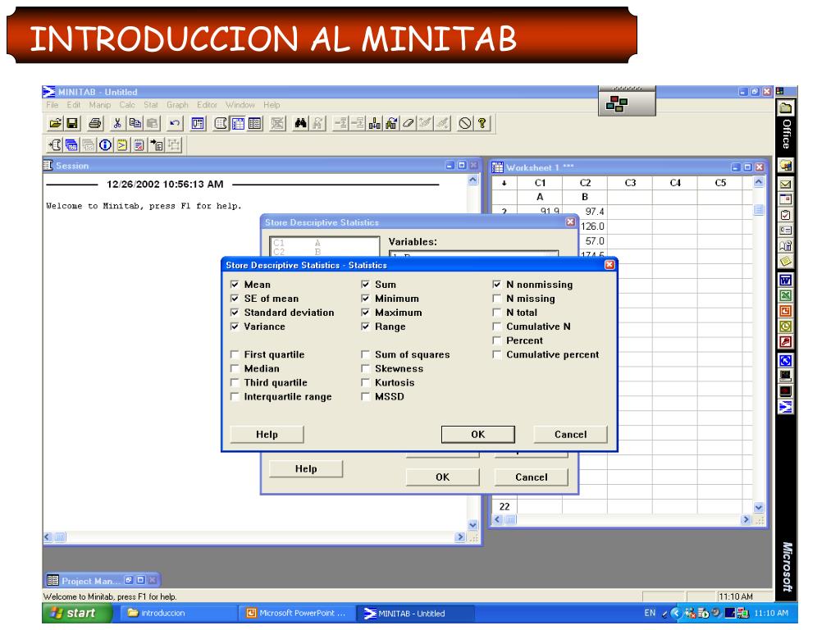The width and height of the screenshot is (840, 630).
Task: Click OK in Store Descriptive Statistics dialog
Action: 442,477
